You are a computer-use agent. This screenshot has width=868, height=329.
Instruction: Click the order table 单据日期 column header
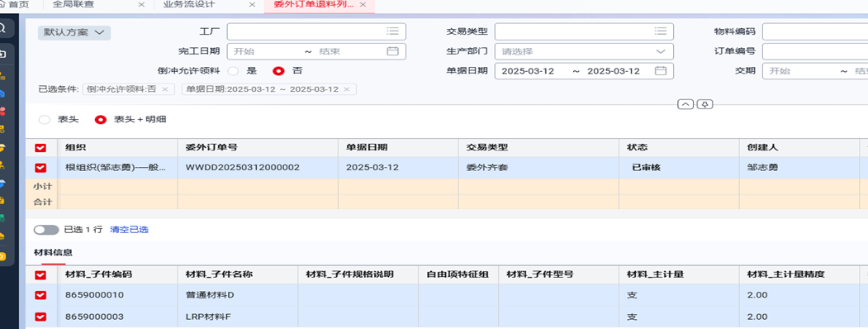(x=398, y=148)
